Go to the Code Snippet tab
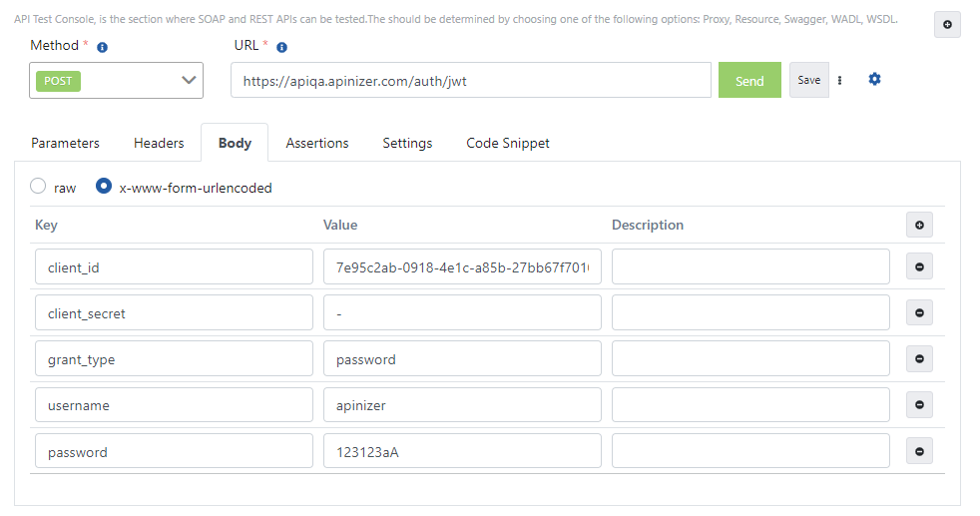The width and height of the screenshot is (980, 516). [508, 143]
